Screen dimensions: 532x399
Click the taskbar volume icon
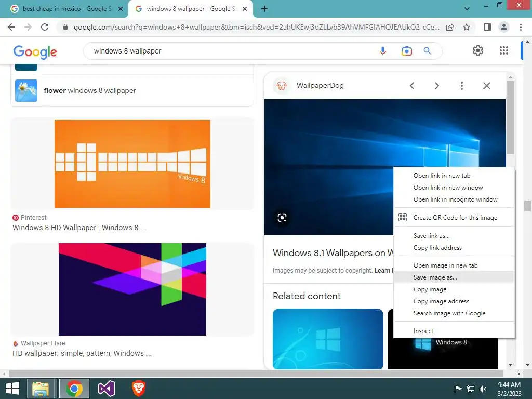point(483,389)
